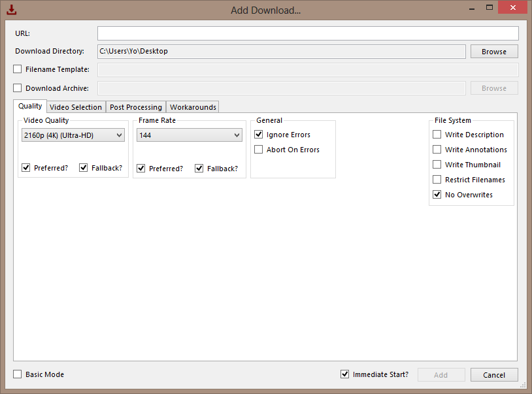Expand the Frame Rate dropdown
The width and height of the screenshot is (532, 394).
point(190,135)
